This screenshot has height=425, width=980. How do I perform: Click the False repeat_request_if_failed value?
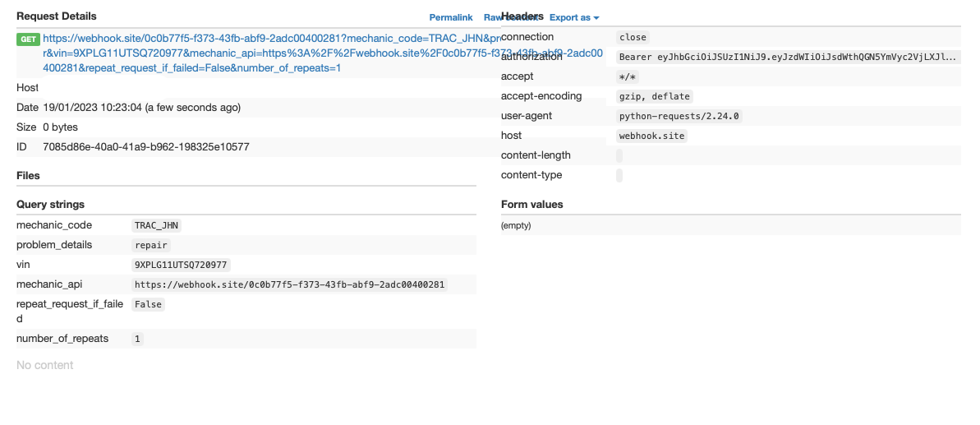[x=148, y=304]
